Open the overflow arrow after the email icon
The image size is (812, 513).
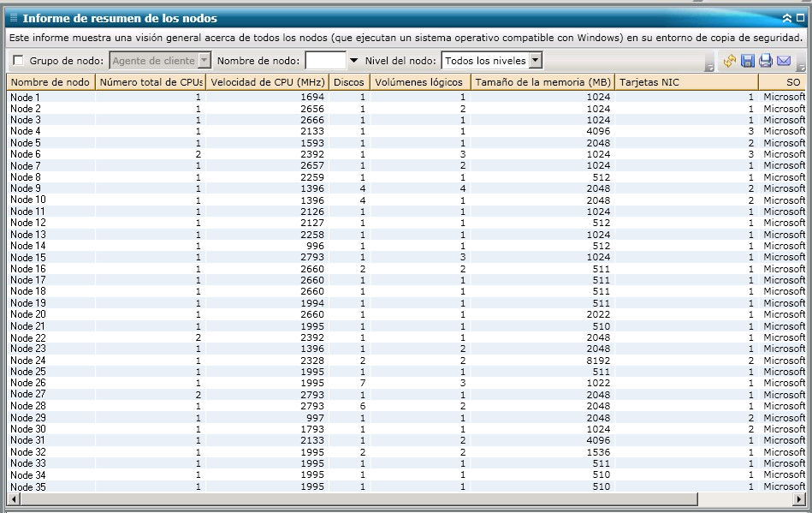(x=801, y=65)
